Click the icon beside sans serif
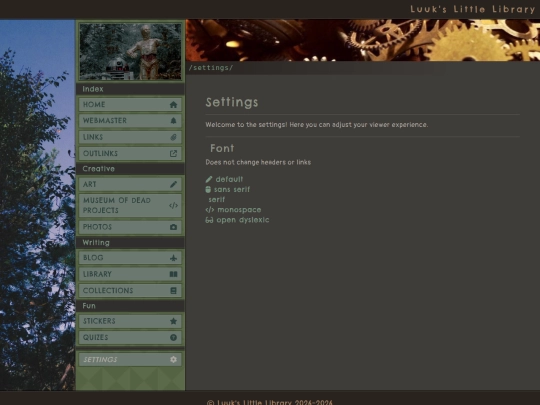The width and height of the screenshot is (540, 405). pyautogui.click(x=208, y=189)
